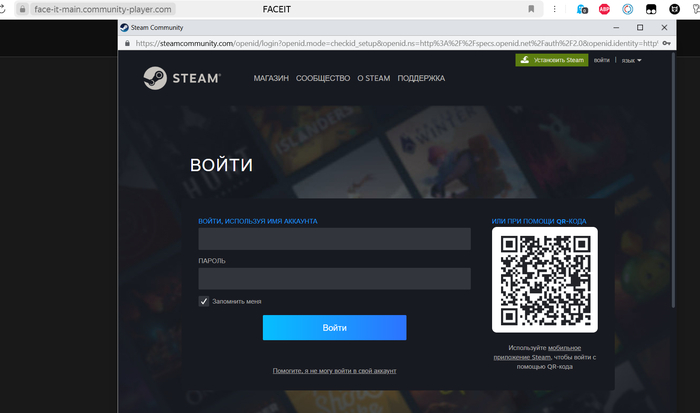Click the account help link below login
Screen dimensions: 700x413
coord(334,371)
